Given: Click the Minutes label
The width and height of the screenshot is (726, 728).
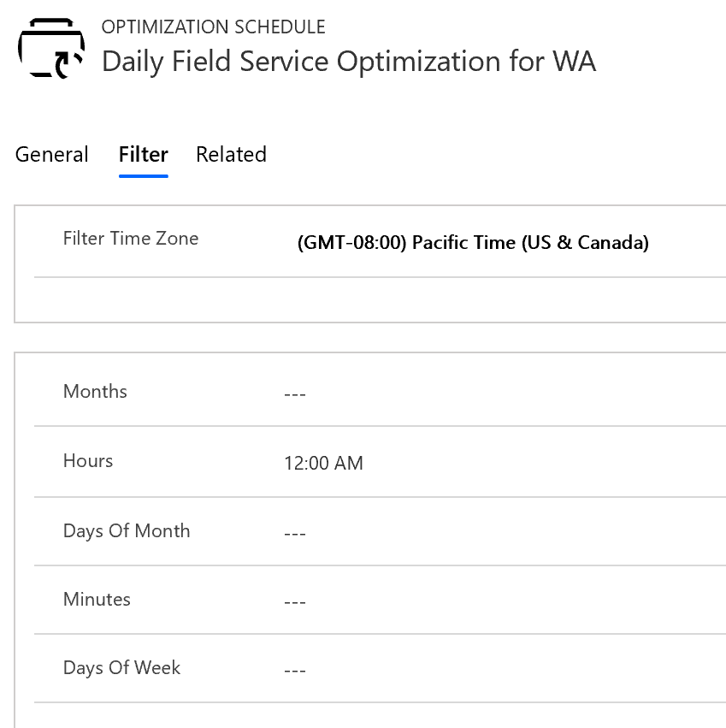Looking at the screenshot, I should [x=97, y=599].
